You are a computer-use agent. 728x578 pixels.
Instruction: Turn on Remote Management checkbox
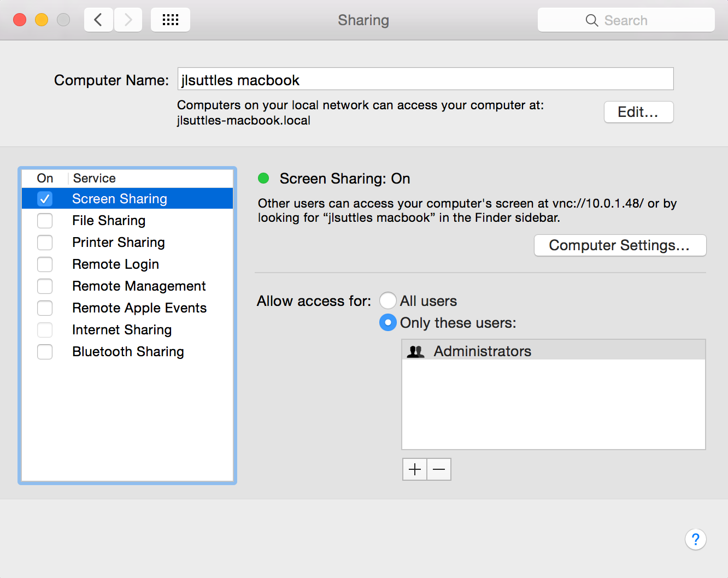pos(45,286)
